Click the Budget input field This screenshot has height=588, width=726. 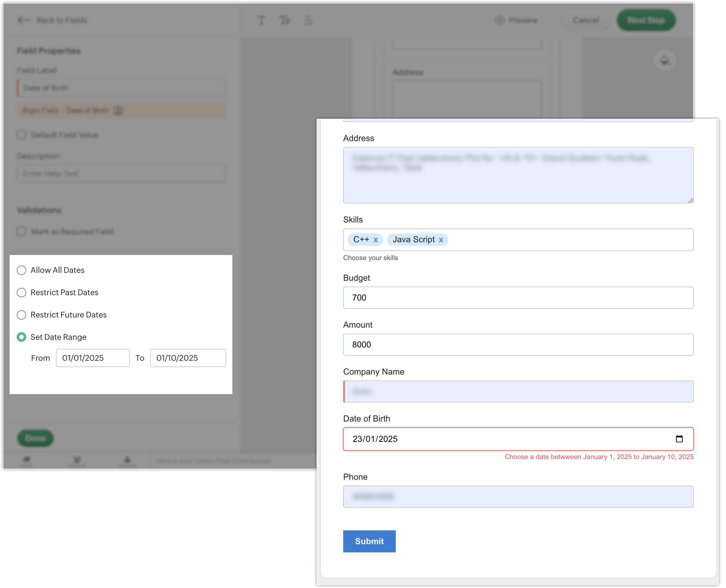tap(518, 298)
